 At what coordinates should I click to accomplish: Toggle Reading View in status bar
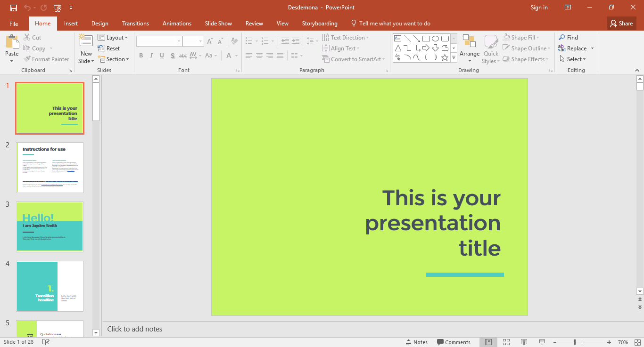point(524,342)
